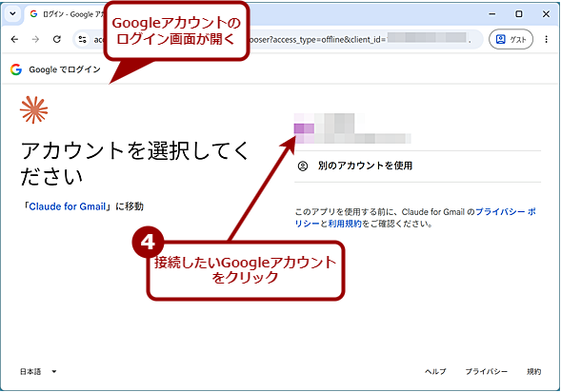
Task: Minimize the browser window
Action: 492,14
